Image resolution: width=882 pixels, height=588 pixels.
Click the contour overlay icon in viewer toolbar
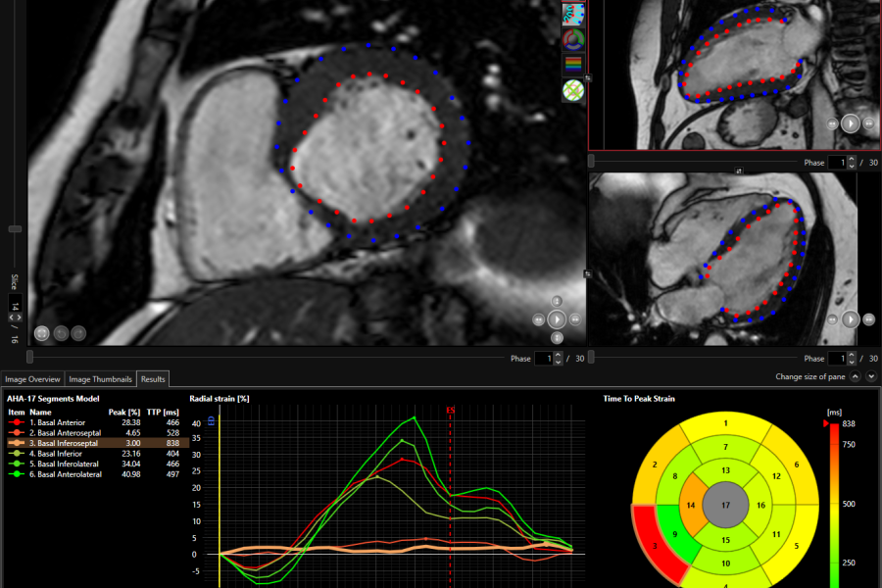coord(573,15)
